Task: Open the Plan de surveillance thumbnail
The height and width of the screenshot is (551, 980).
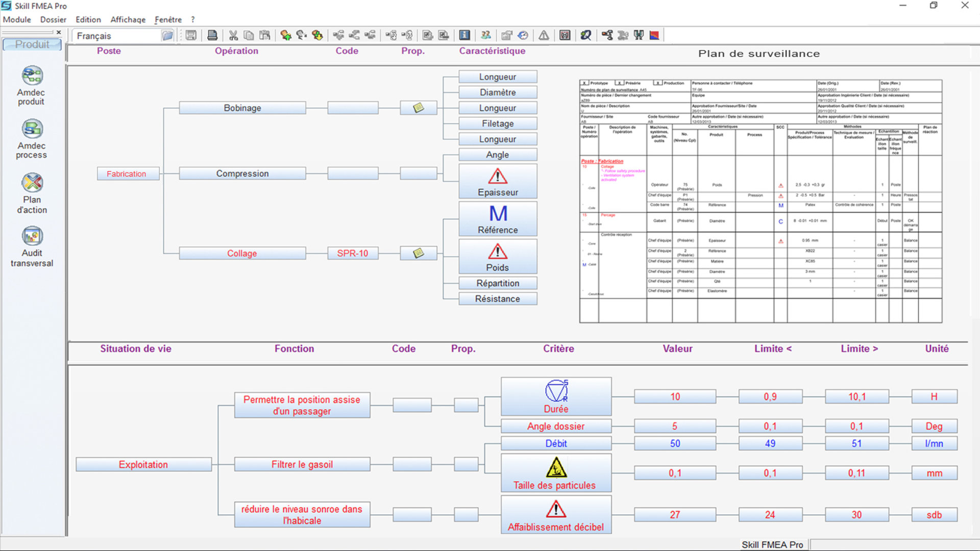Action: pos(761,201)
